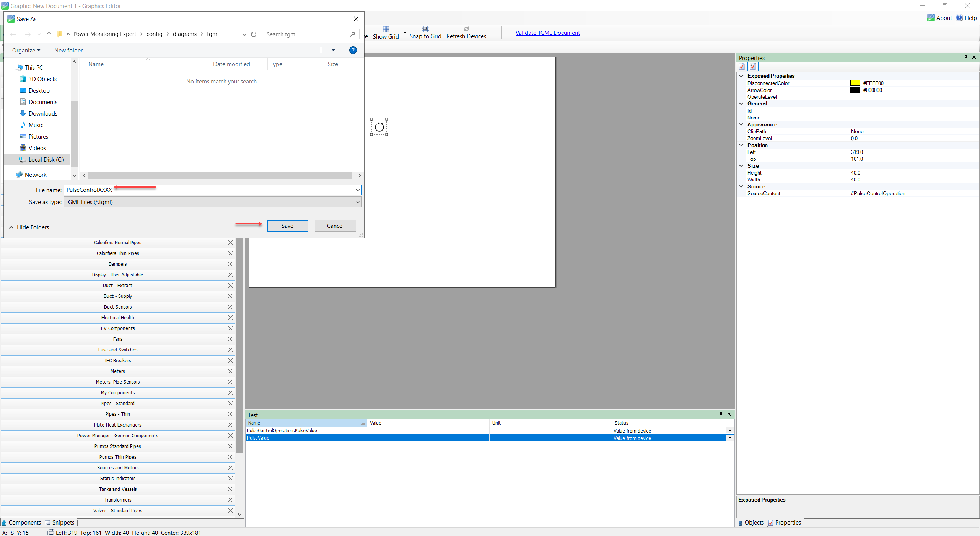Click the Validate TGML Document link
Viewport: 980px width, 536px height.
(x=547, y=33)
